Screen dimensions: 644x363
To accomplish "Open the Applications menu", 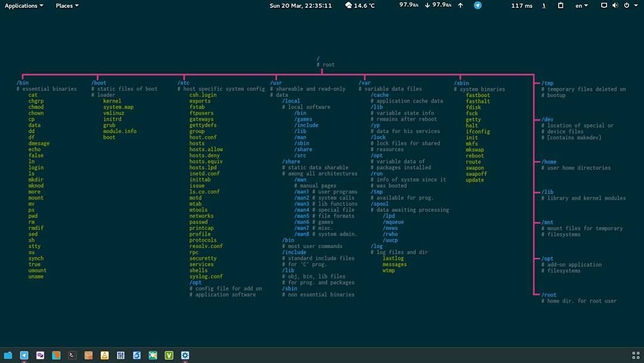I will (24, 5).
